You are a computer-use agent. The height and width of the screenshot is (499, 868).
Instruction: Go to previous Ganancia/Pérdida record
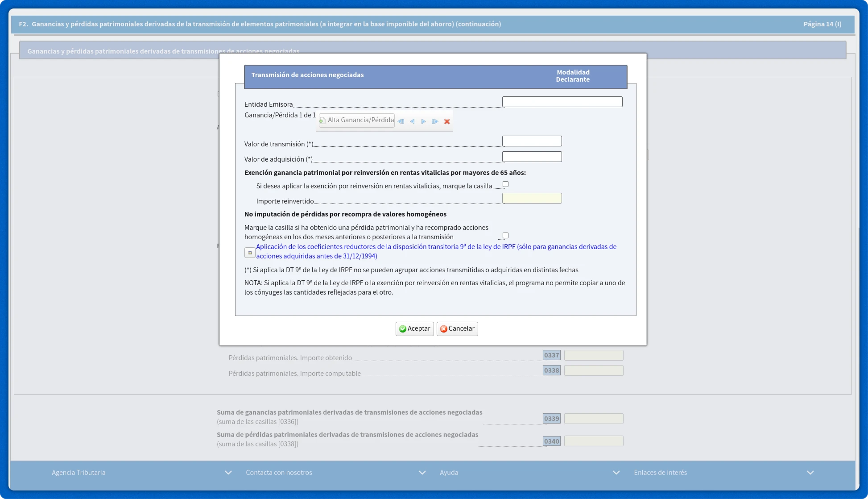(x=412, y=121)
